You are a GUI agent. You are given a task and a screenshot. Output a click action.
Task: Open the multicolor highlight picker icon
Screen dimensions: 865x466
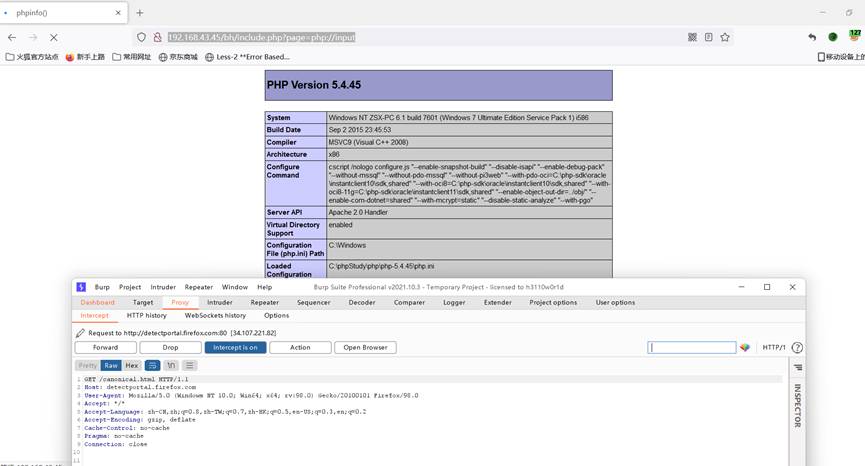745,347
